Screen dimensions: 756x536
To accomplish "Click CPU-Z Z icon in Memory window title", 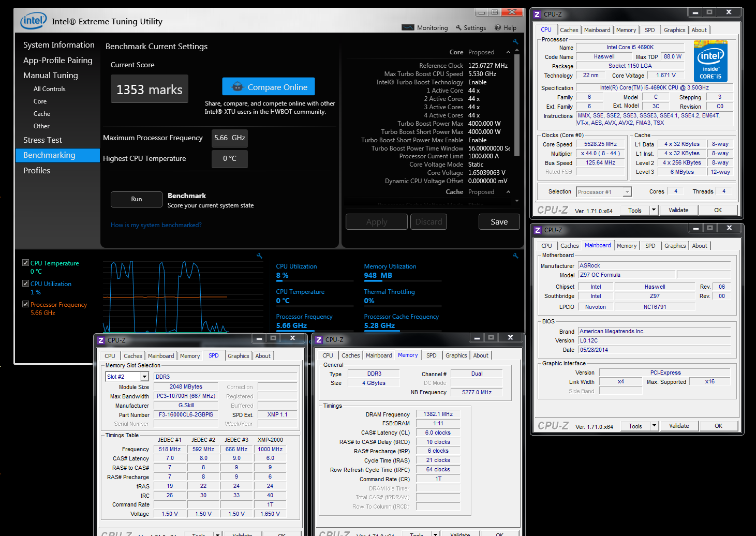I will tap(319, 339).
